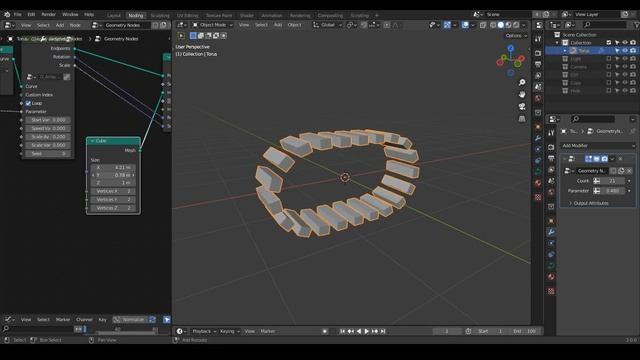Switch to the Layout workspace tab
This screenshot has height=360, width=640.
pos(114,15)
